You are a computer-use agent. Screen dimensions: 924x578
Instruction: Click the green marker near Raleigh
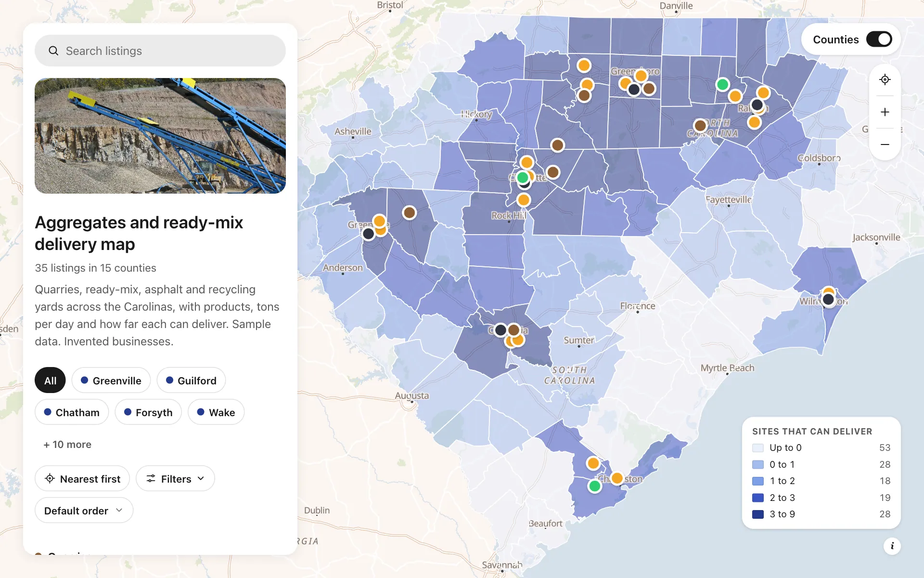722,85
